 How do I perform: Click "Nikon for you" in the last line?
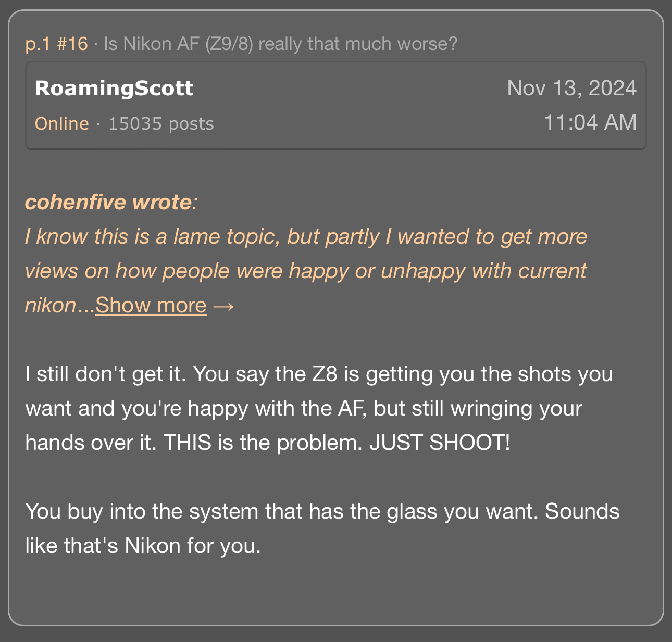192,546
